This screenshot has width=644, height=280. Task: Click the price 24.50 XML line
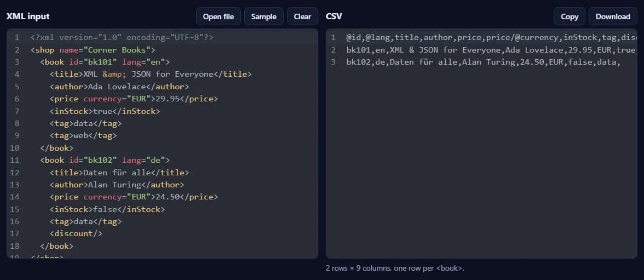tap(134, 197)
